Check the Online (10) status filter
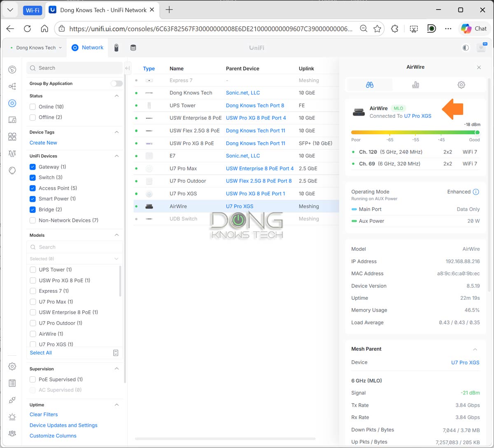Image resolution: width=494 pixels, height=448 pixels. pos(33,107)
